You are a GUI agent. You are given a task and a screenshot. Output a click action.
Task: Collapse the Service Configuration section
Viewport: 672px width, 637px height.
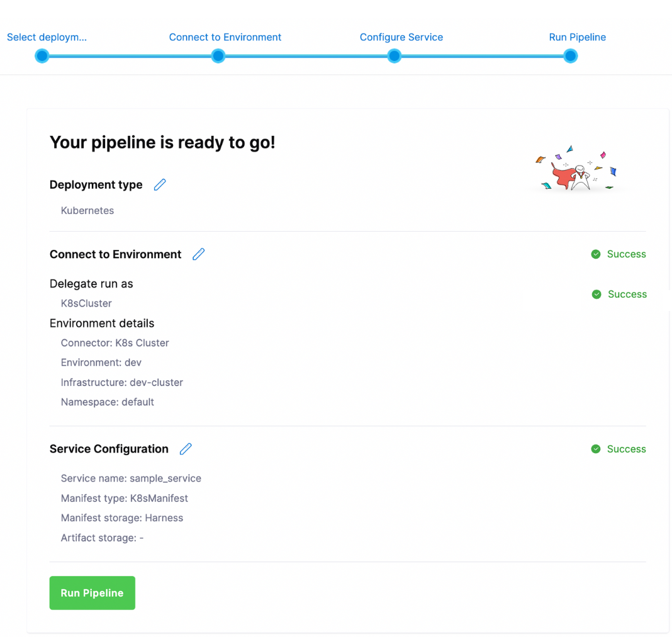pos(108,448)
